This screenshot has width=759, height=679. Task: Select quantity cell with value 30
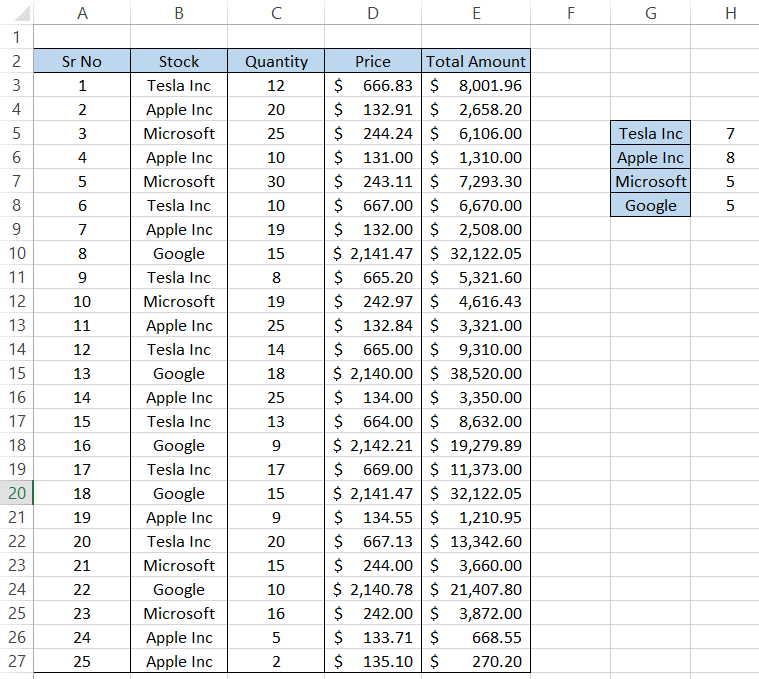tap(276, 181)
